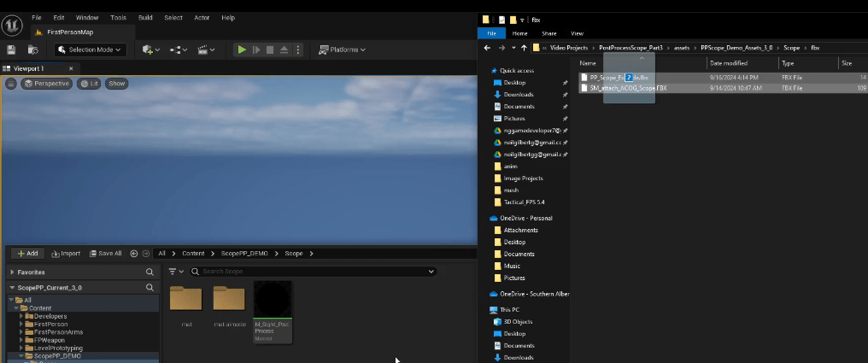This screenshot has width=868, height=363.
Task: Toggle the Lit view mode button
Action: pyautogui.click(x=88, y=84)
